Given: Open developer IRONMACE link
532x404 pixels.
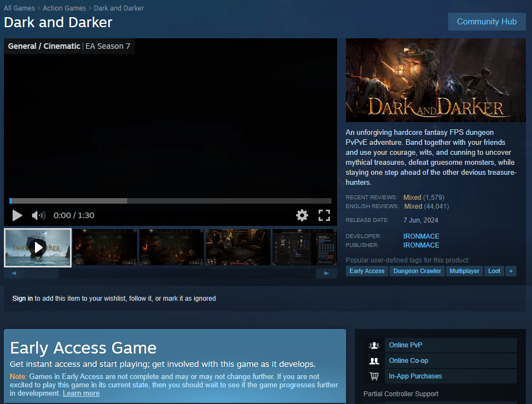Looking at the screenshot, I should [x=421, y=236].
